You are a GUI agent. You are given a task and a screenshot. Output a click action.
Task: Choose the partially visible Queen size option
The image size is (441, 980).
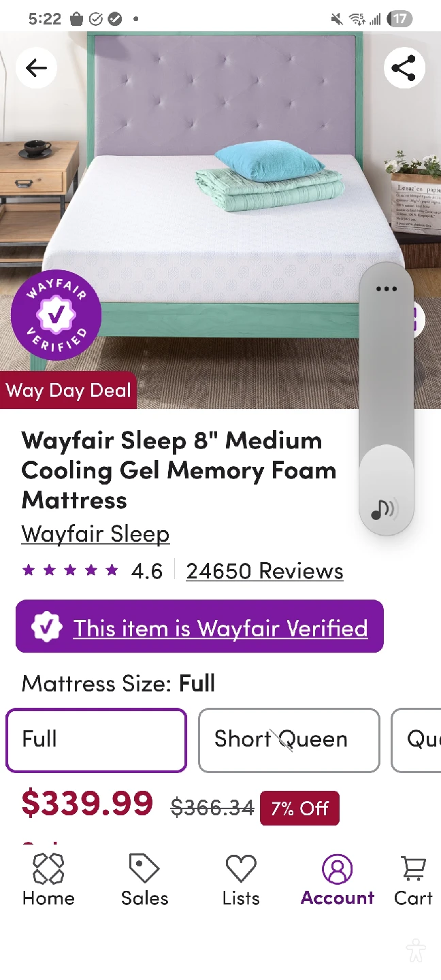416,740
